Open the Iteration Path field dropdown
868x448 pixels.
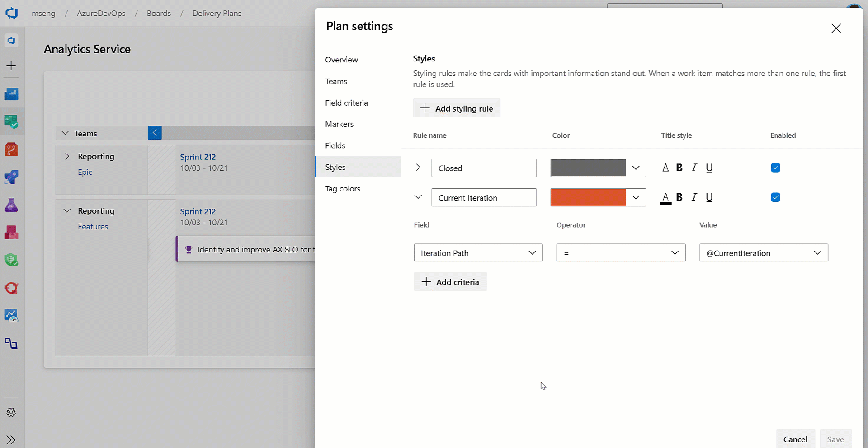[478, 253]
